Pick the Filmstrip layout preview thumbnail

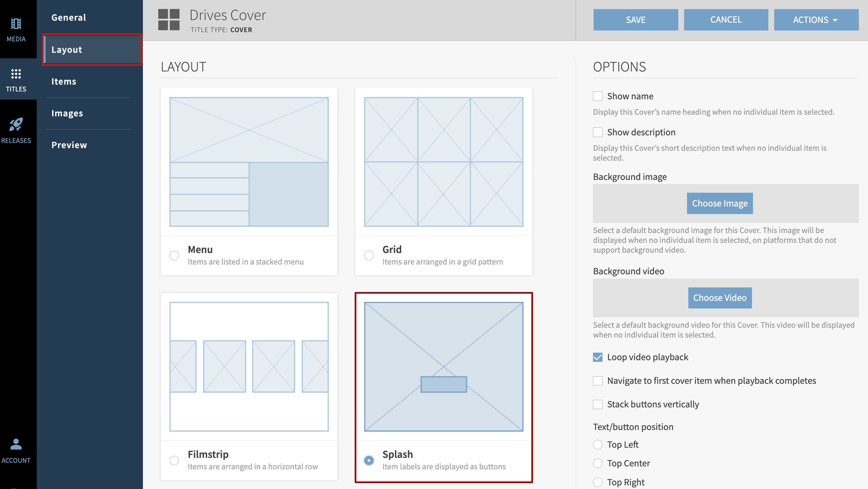(x=249, y=366)
